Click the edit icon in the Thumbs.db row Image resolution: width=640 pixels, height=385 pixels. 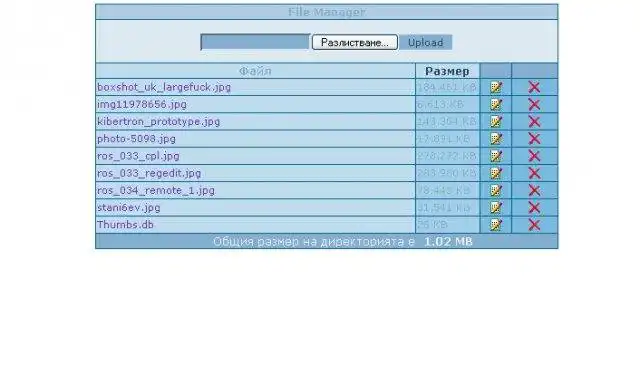click(x=496, y=225)
